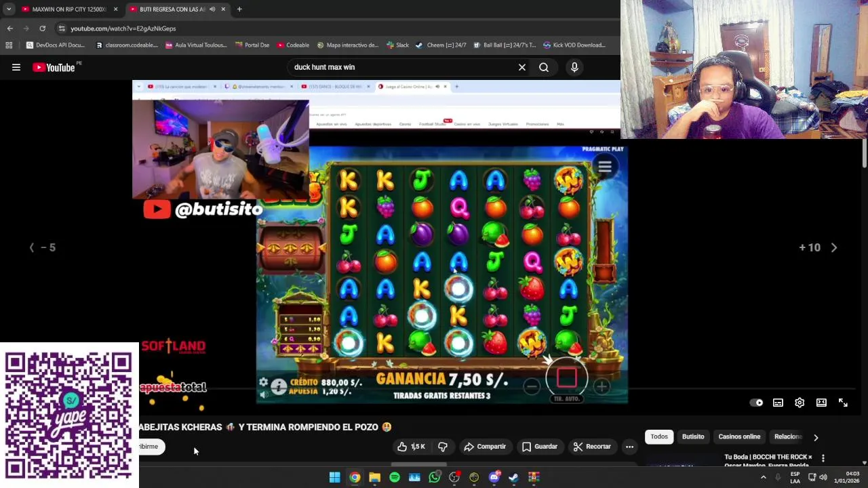Click the YouTube search field
The image size is (868, 488).
(x=403, y=67)
